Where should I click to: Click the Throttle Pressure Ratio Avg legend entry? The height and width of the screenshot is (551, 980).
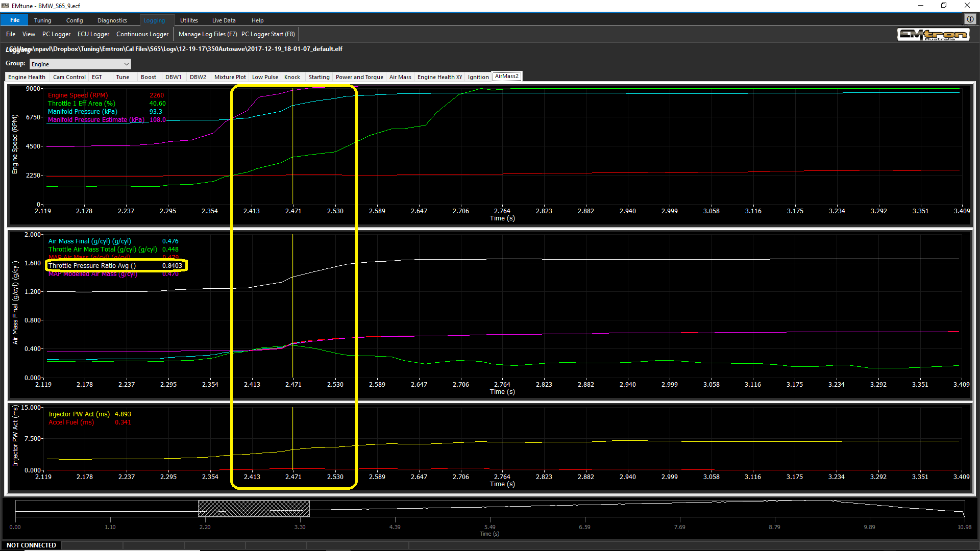[x=92, y=266]
